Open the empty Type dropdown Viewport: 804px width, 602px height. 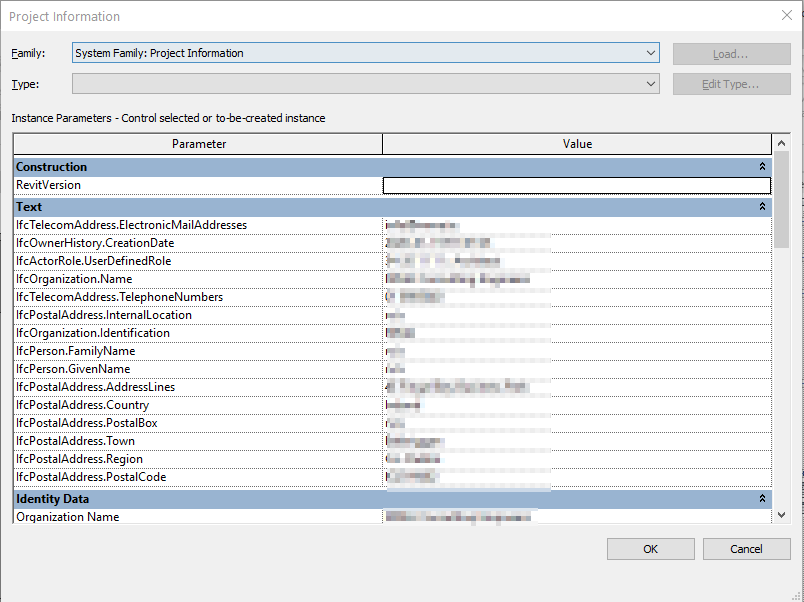click(x=651, y=84)
